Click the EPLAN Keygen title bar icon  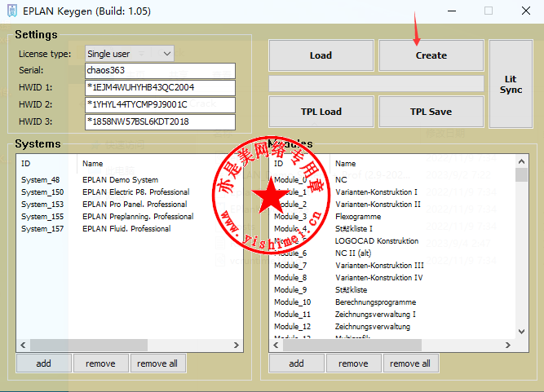click(x=11, y=11)
